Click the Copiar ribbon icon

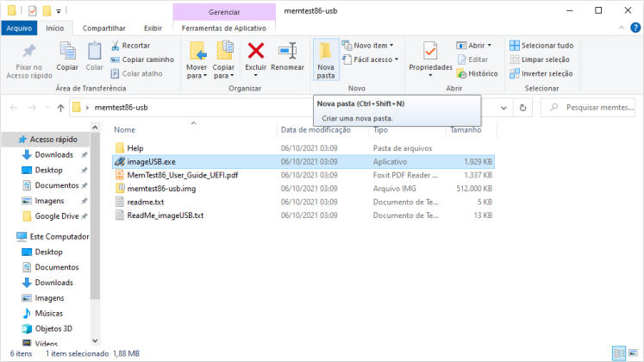(x=67, y=52)
